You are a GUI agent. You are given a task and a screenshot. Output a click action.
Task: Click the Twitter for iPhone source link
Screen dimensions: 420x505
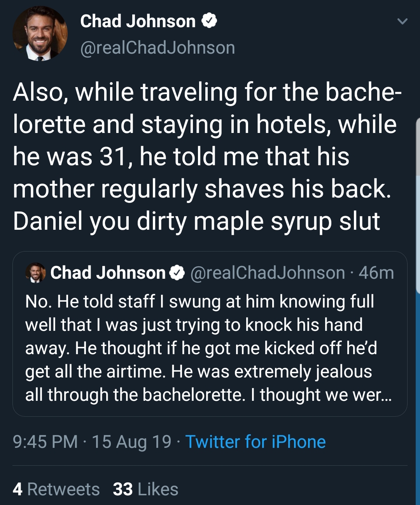coord(255,442)
